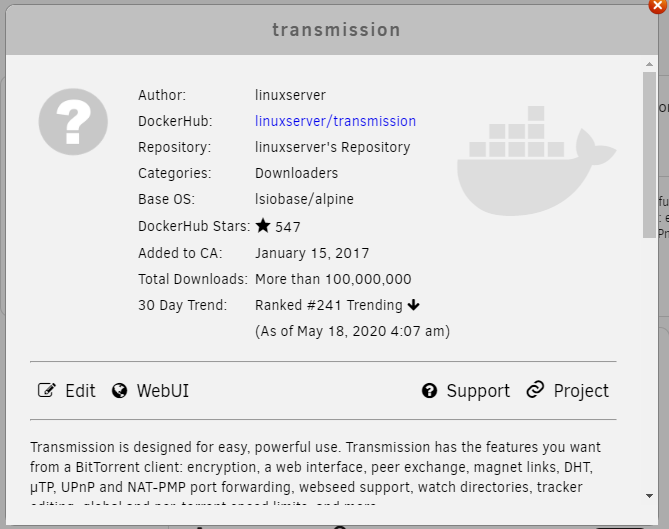The height and width of the screenshot is (529, 669).
Task: Open the Support text link
Action: 478,391
